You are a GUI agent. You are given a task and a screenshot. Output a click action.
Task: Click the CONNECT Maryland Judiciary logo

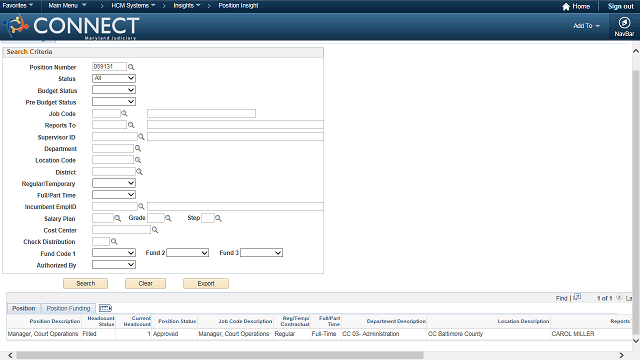click(72, 27)
